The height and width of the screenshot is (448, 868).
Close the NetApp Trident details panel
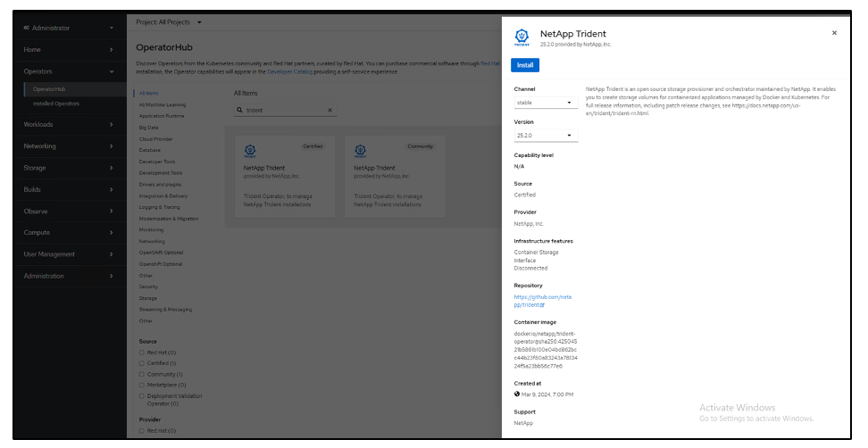(x=834, y=33)
